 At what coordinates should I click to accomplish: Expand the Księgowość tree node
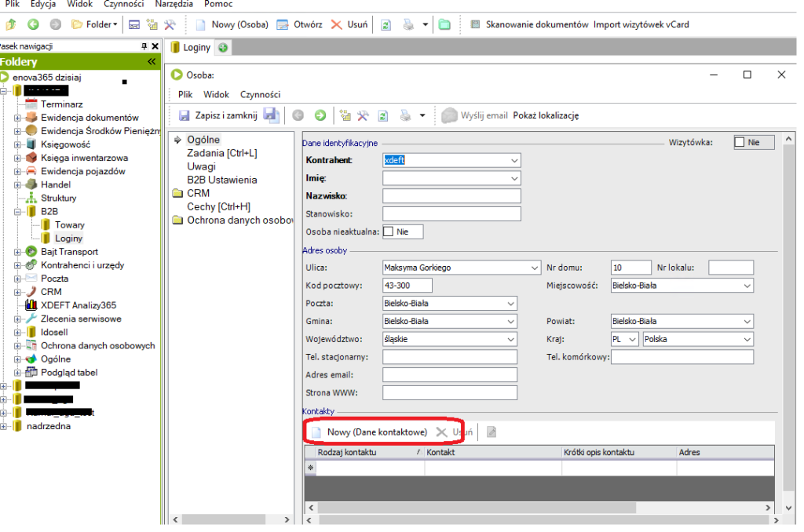[x=18, y=144]
